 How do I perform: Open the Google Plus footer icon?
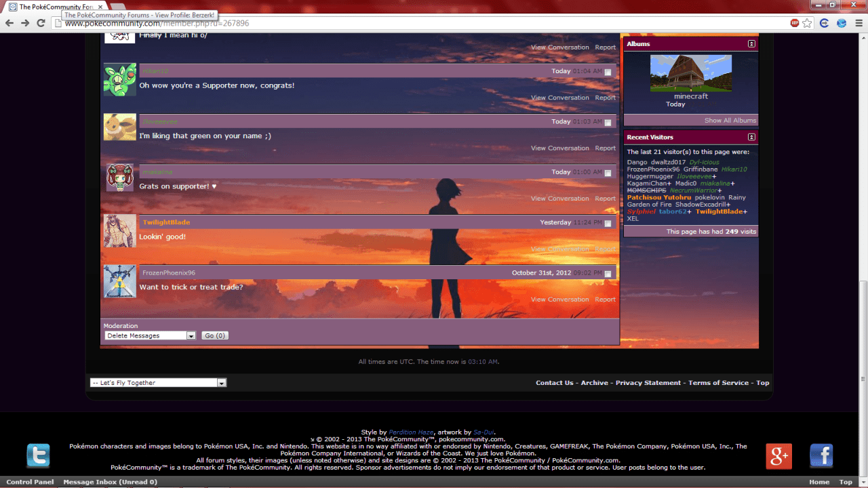(778, 456)
